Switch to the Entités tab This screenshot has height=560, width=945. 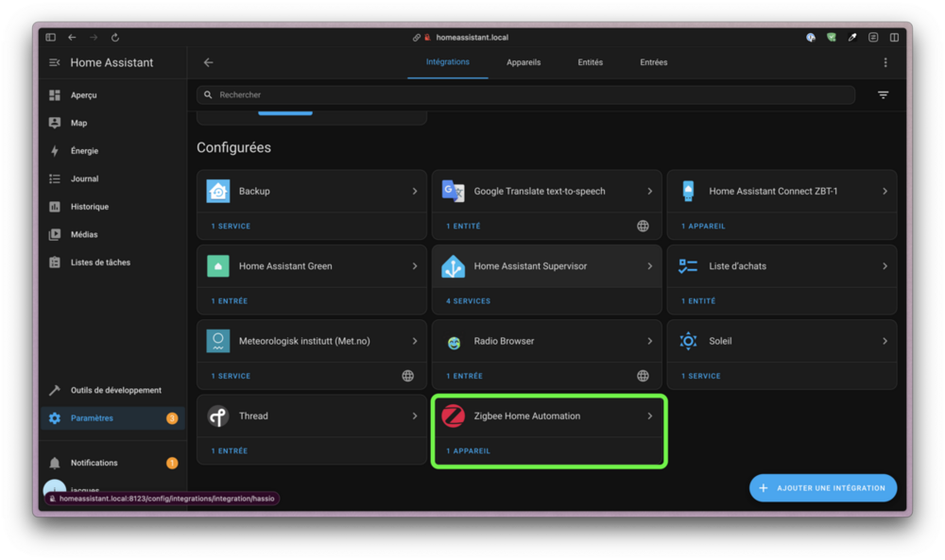click(590, 62)
